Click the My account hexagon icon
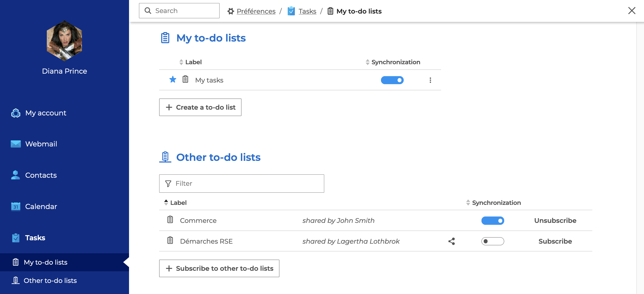Viewport: 644px width, 294px height. (16, 113)
